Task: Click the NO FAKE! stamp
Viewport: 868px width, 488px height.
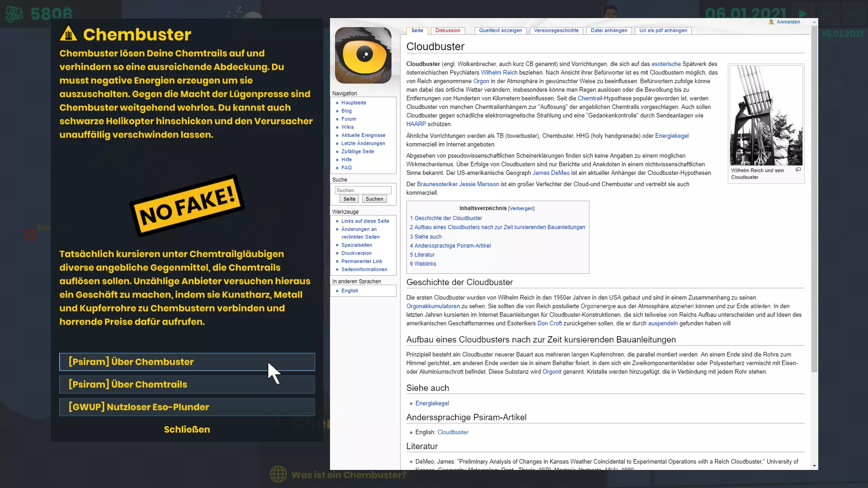Action: point(187,206)
